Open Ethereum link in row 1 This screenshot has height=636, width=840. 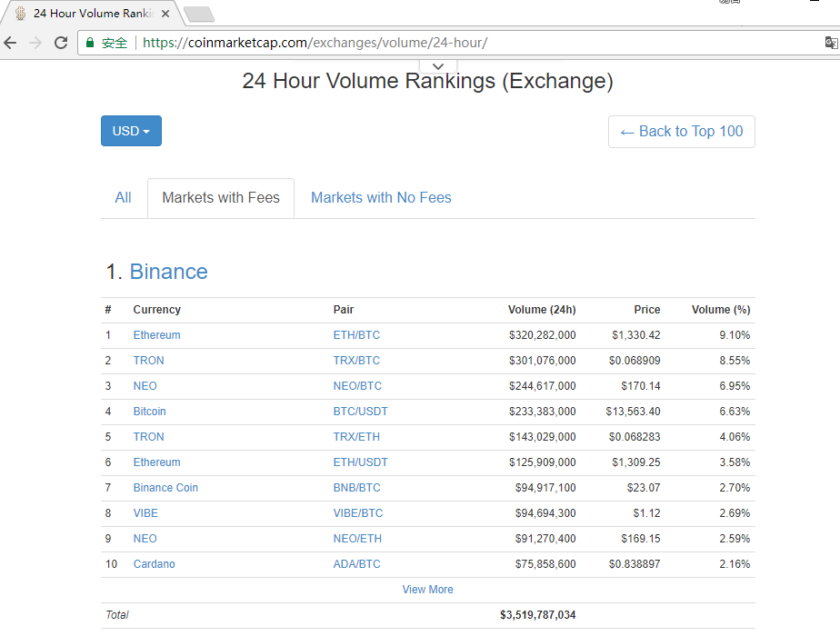157,335
